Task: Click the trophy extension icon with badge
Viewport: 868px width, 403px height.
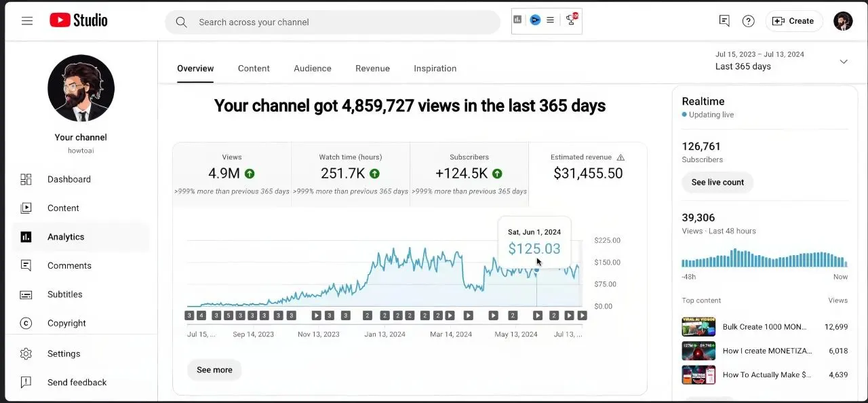Action: [x=571, y=20]
